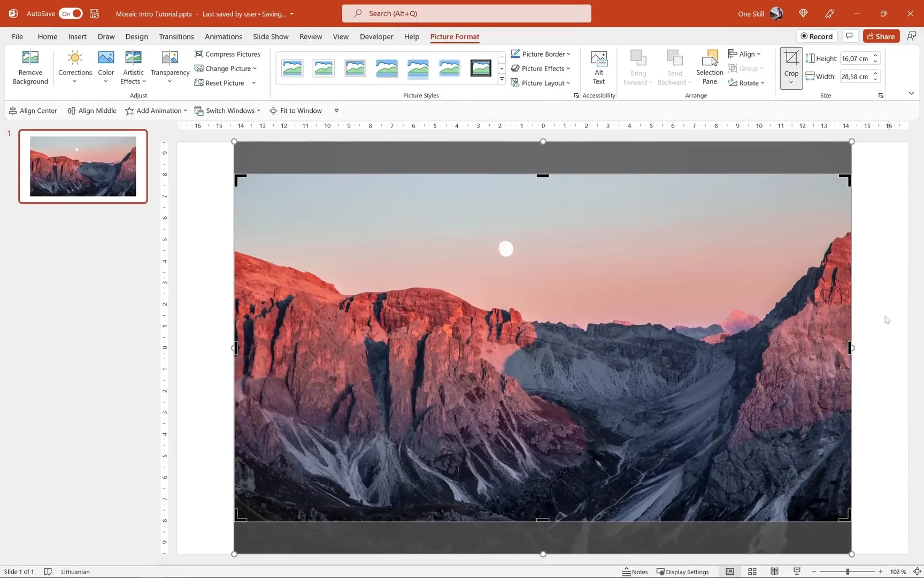
Task: Expand Change Picture dropdown
Action: [255, 69]
